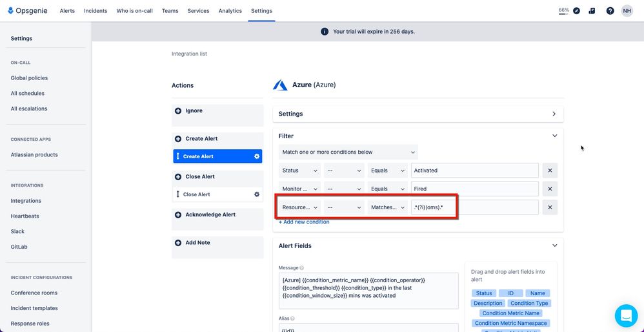The height and width of the screenshot is (332, 644).
Task: Select the Condition Metric Name field tag
Action: tap(511, 313)
